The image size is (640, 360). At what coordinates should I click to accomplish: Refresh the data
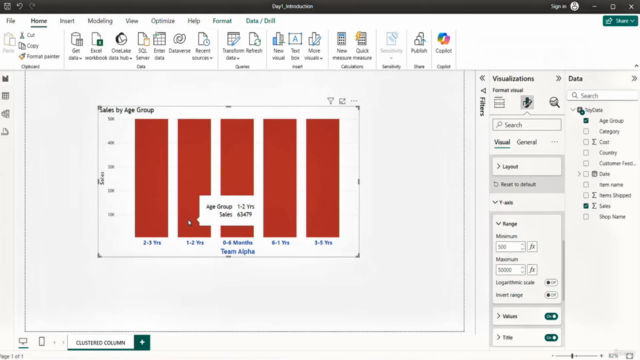coord(254,43)
